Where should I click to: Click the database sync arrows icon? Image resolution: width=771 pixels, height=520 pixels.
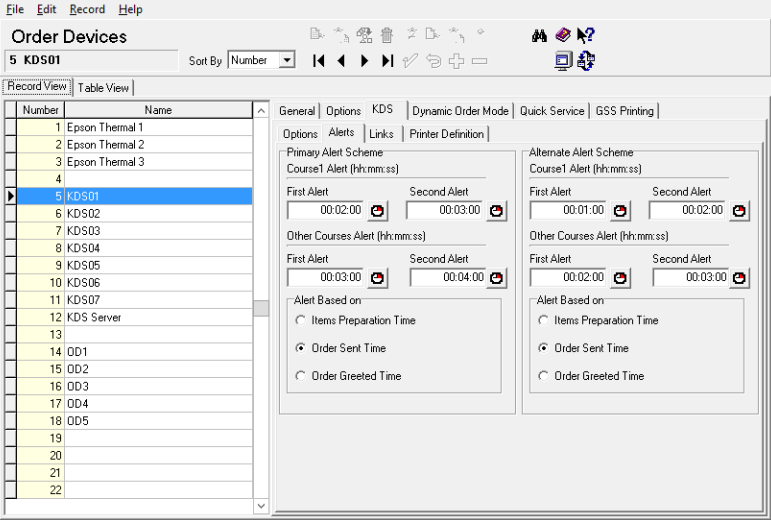pos(586,61)
